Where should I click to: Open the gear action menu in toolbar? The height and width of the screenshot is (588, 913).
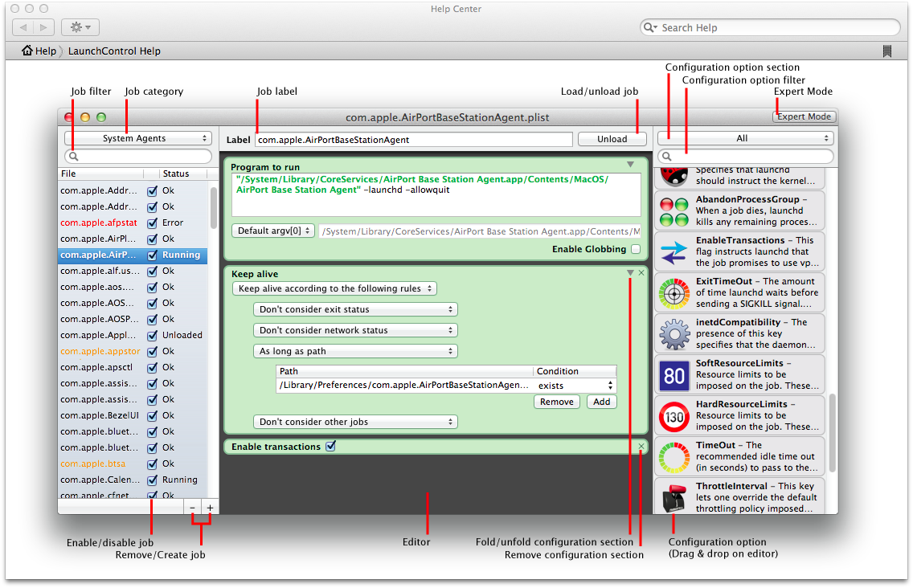point(80,27)
